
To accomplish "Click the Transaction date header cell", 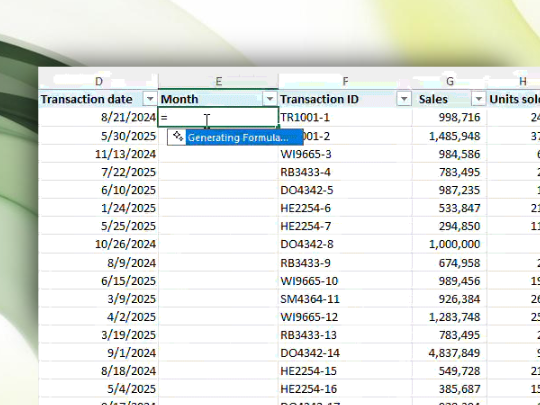I will (x=98, y=99).
